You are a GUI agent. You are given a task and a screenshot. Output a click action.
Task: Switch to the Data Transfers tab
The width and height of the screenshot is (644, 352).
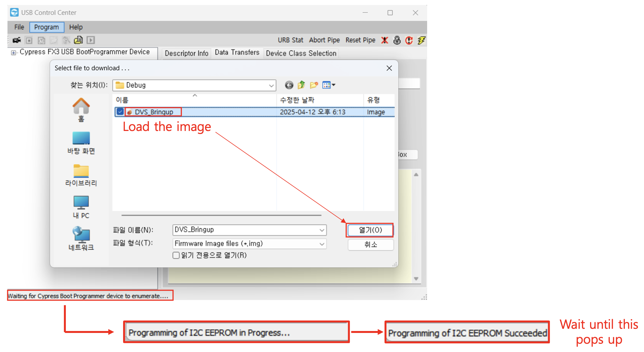click(237, 52)
